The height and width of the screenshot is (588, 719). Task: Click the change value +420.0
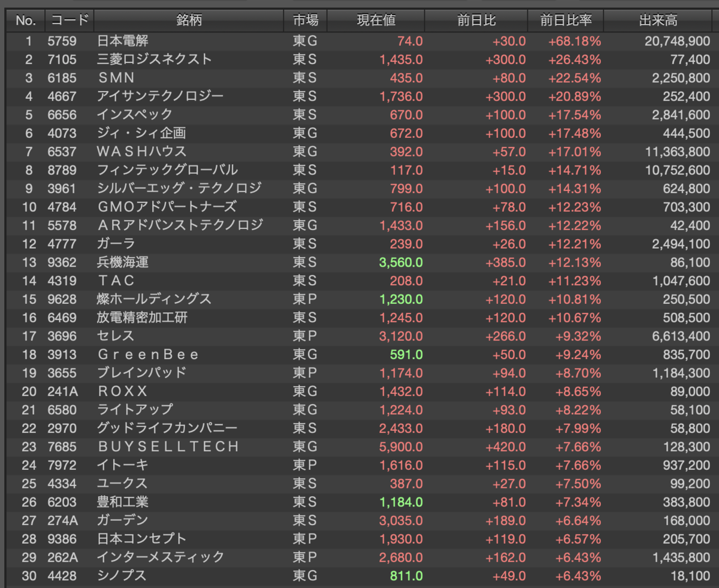(x=505, y=446)
